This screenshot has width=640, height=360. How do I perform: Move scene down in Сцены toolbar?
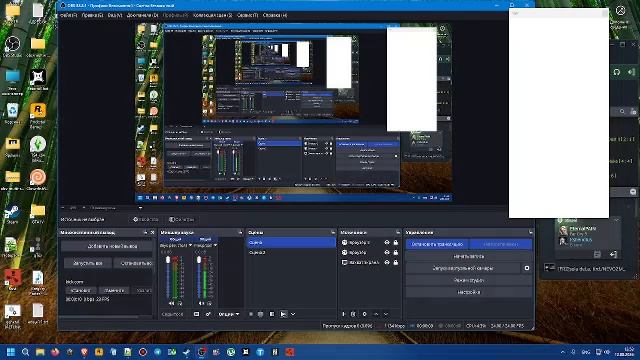293,314
